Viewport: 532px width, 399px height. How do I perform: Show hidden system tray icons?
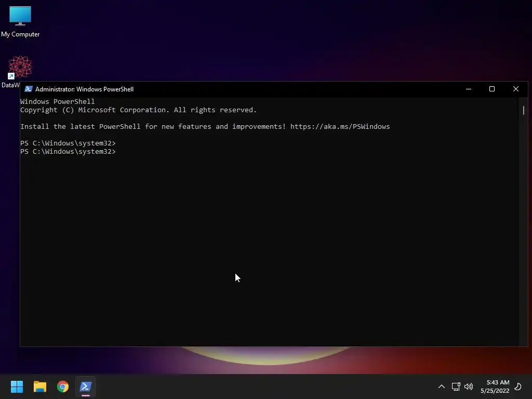click(x=442, y=387)
